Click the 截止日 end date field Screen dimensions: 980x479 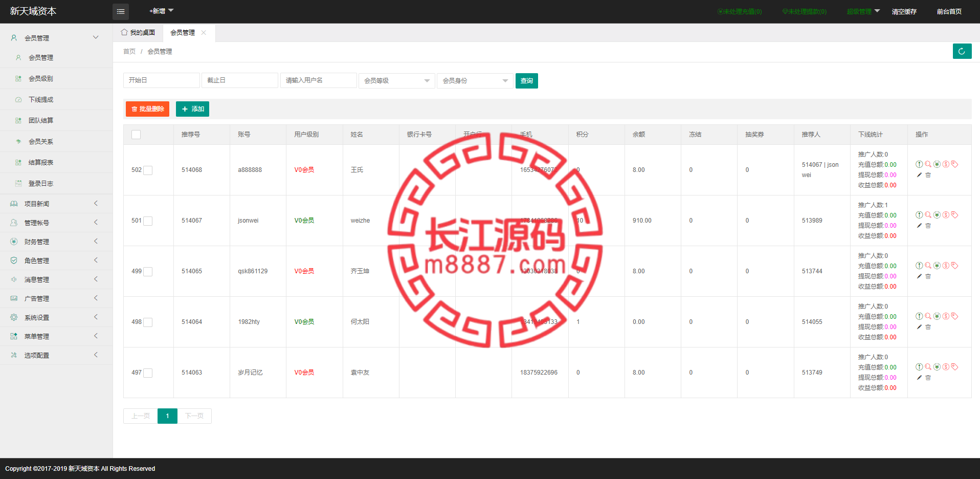pos(240,80)
